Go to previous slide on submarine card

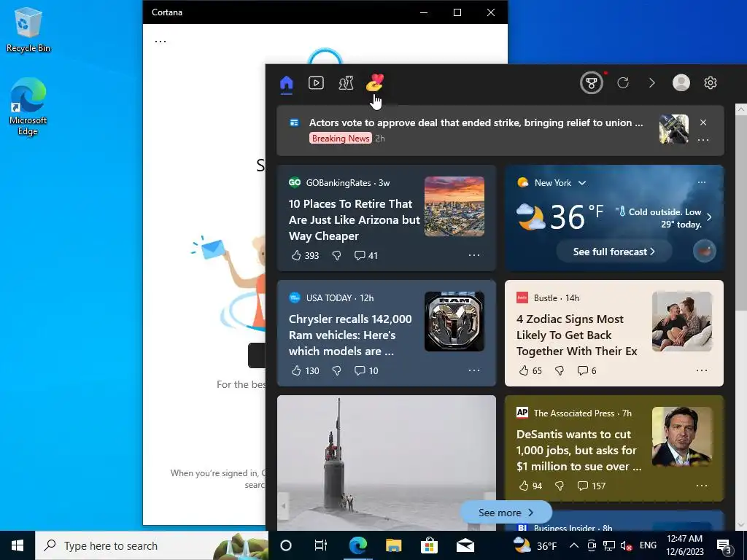[x=284, y=506]
